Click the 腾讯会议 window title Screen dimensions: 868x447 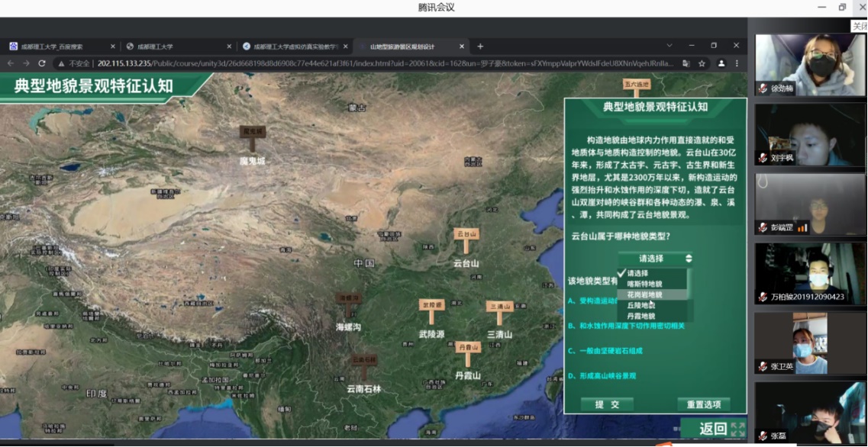(x=436, y=8)
